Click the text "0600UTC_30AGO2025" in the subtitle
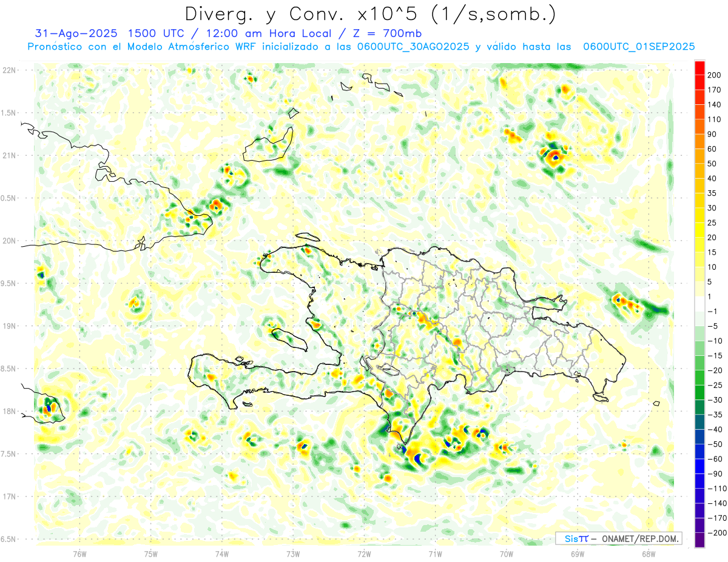The image size is (728, 562). (413, 47)
